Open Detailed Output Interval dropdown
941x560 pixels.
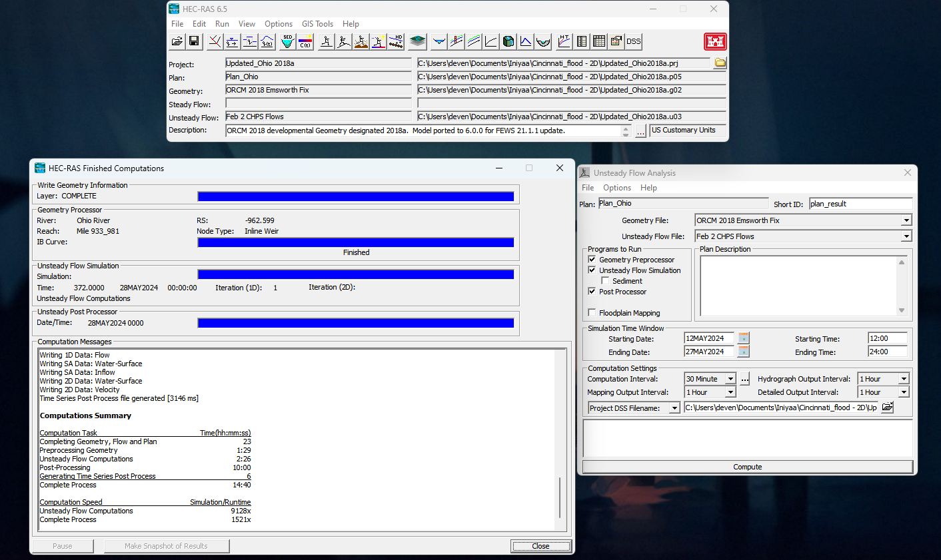[904, 392]
